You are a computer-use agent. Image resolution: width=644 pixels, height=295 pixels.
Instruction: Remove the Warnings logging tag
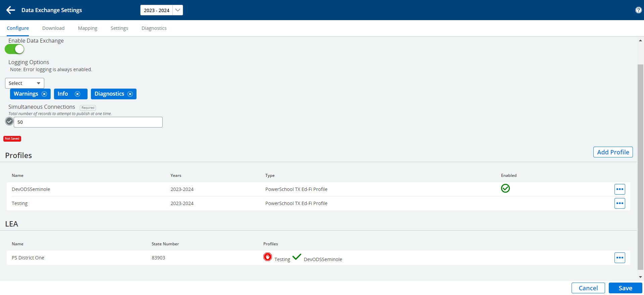44,94
